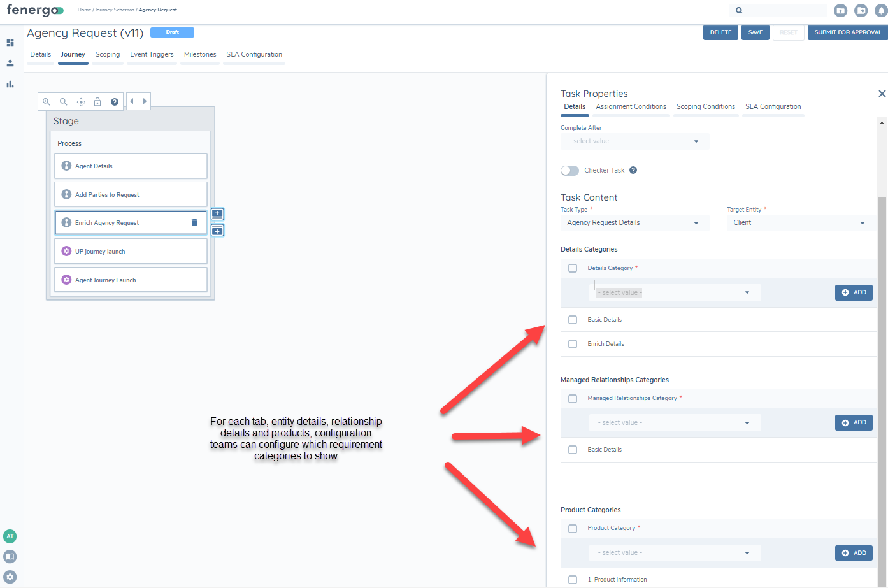Select the zoom in tool on the journey canvas

click(x=46, y=101)
